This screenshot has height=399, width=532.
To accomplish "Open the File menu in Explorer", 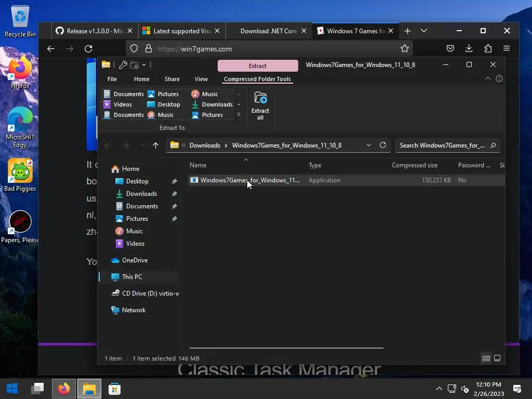I will (x=112, y=79).
